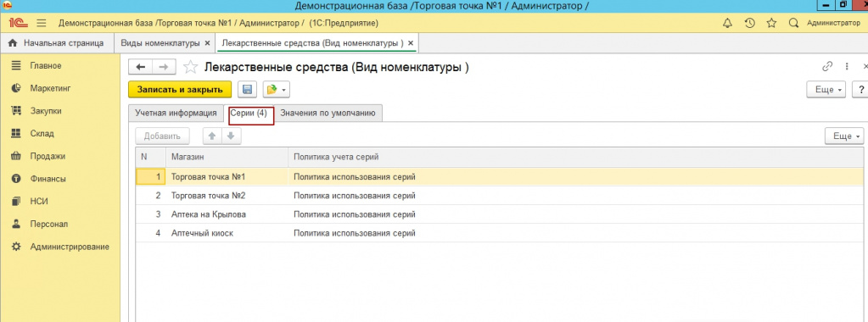Open favorites star in top bar
Screen dimensions: 868x322
[x=771, y=23]
